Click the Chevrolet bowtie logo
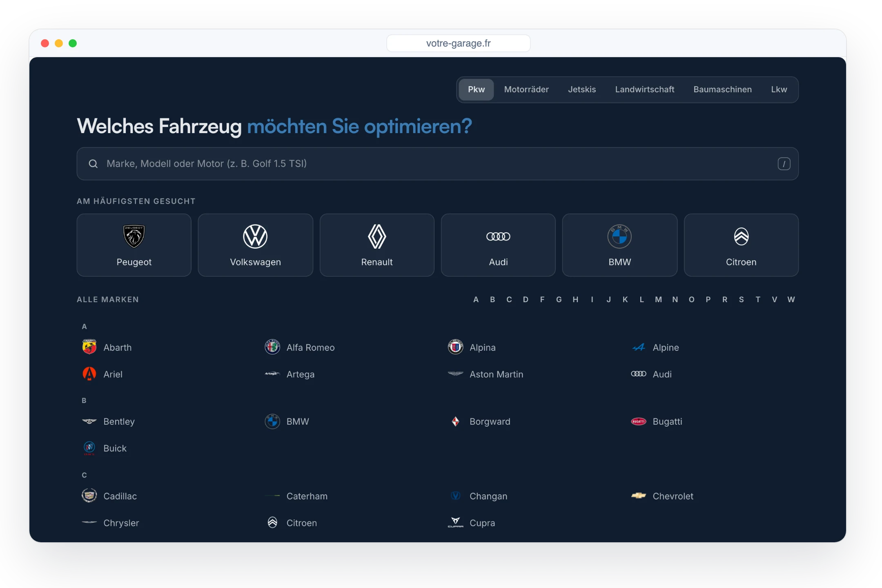This screenshot has width=882, height=588. 639,496
